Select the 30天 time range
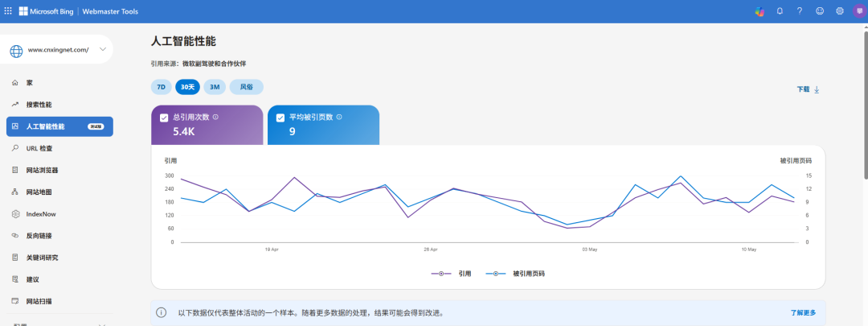The image size is (868, 326). click(187, 87)
